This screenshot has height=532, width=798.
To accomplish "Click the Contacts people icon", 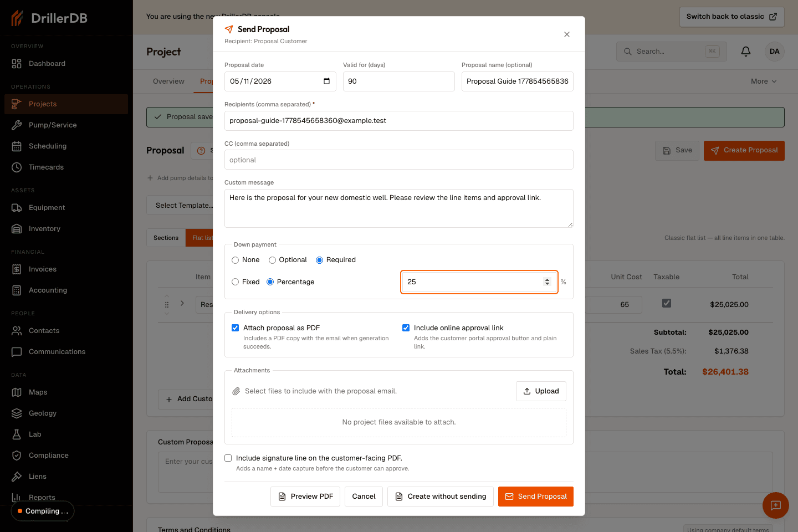I will 17,331.
